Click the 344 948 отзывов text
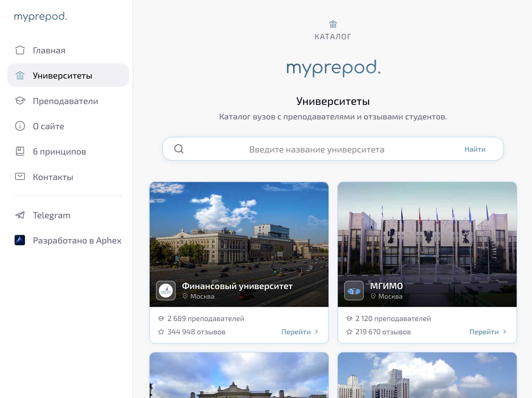 coord(197,332)
